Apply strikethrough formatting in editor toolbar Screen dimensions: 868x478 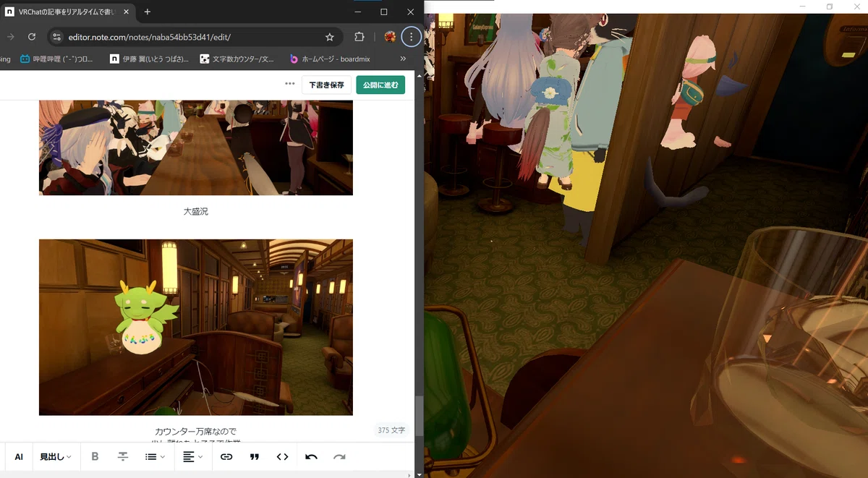tap(123, 457)
